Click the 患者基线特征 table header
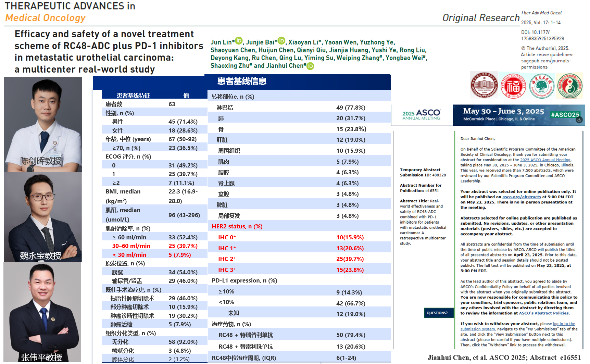 (x=133, y=95)
